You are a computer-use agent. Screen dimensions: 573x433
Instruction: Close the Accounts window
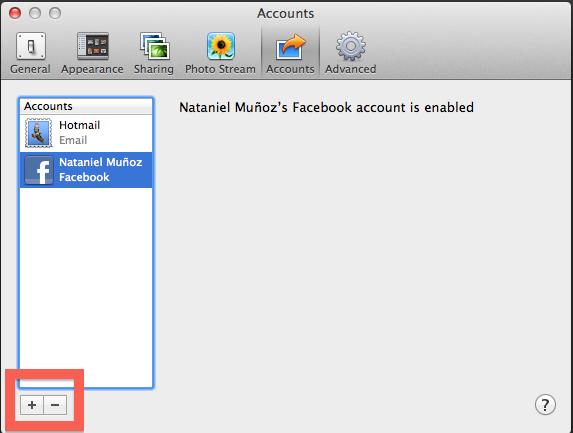pos(15,13)
